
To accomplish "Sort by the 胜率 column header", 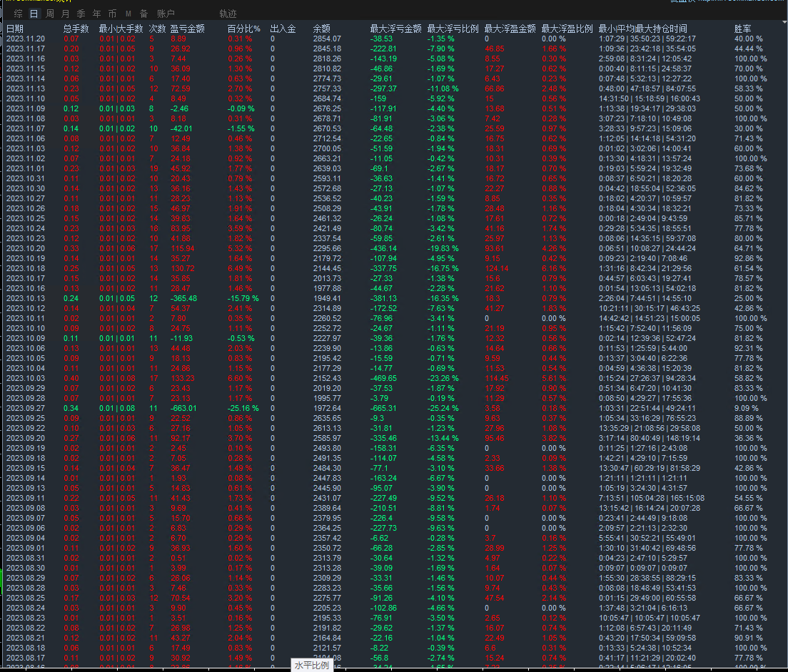I will (x=743, y=29).
